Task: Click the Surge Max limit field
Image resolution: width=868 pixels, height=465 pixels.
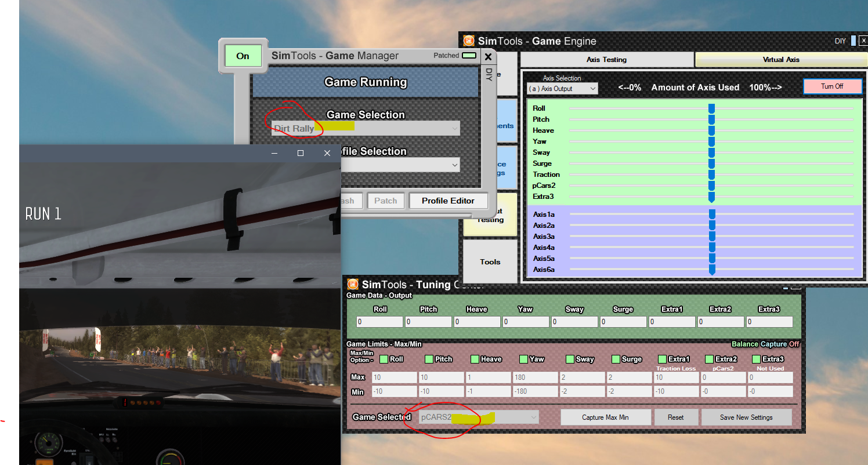Action: [629, 377]
